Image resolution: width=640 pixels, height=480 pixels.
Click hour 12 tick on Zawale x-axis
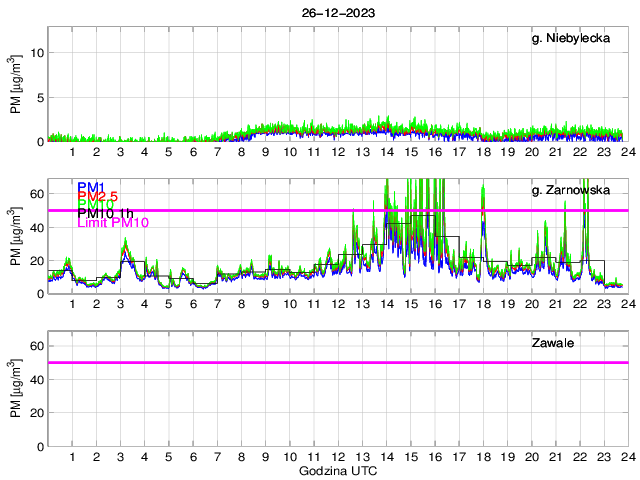[337, 456]
